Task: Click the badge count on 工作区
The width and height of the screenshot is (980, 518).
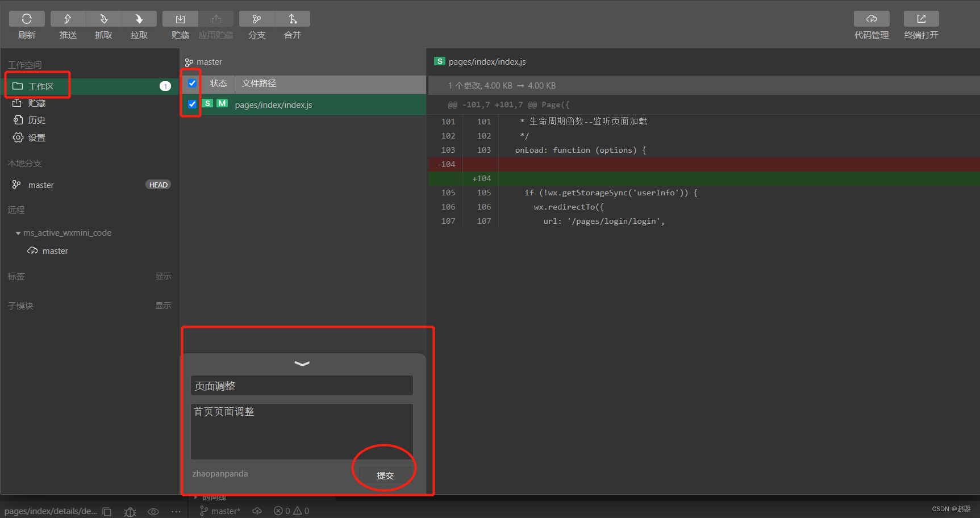Action: (x=165, y=86)
